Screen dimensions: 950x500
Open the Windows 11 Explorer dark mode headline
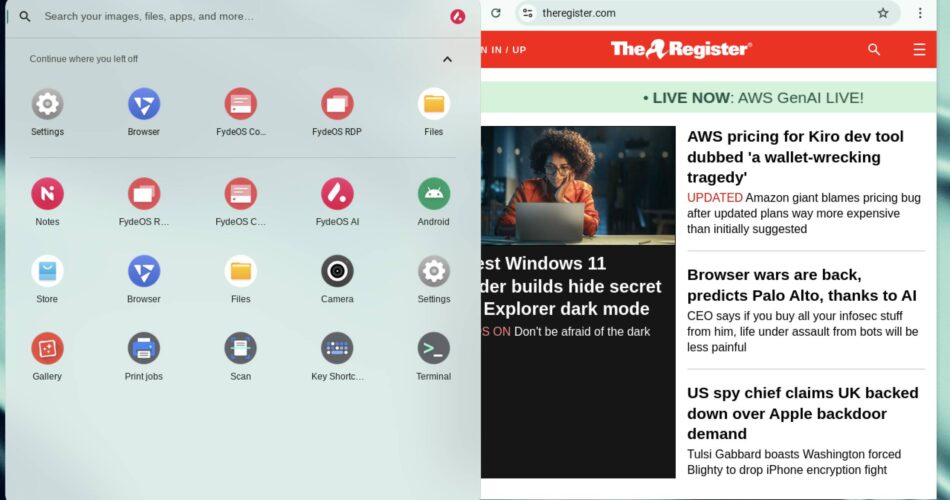(571, 286)
